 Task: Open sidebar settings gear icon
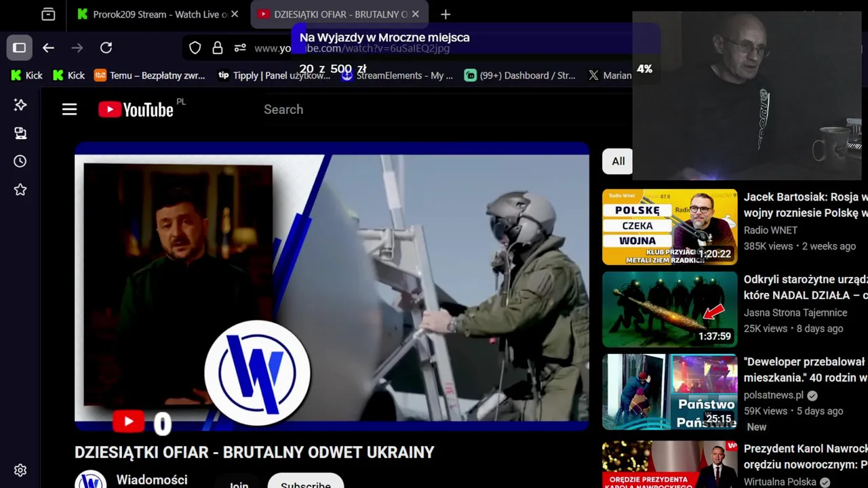tap(20, 470)
